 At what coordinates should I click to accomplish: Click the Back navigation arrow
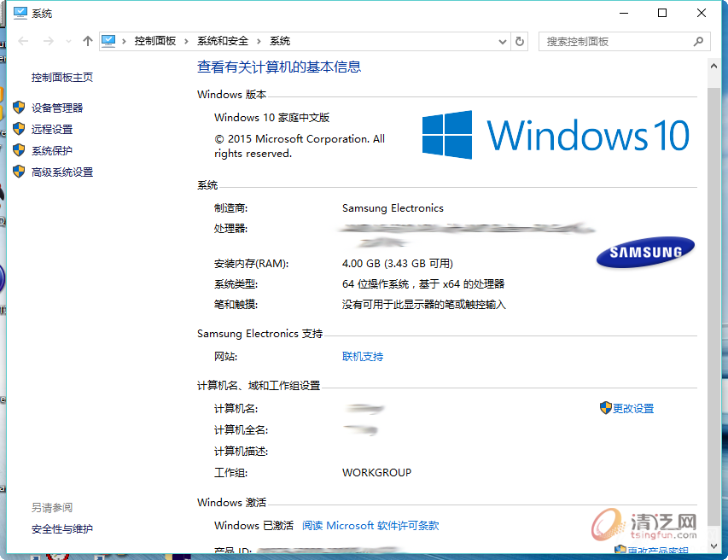(23, 41)
